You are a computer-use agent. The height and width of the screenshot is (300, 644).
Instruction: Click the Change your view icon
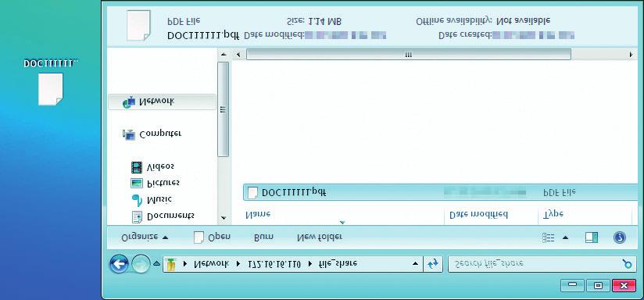[549, 237]
